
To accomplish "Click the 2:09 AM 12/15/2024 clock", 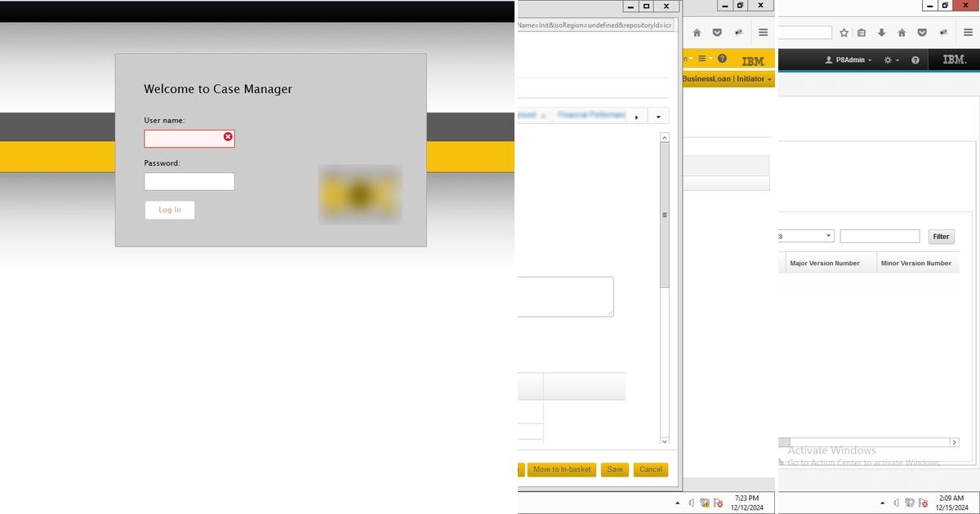I will click(951, 503).
